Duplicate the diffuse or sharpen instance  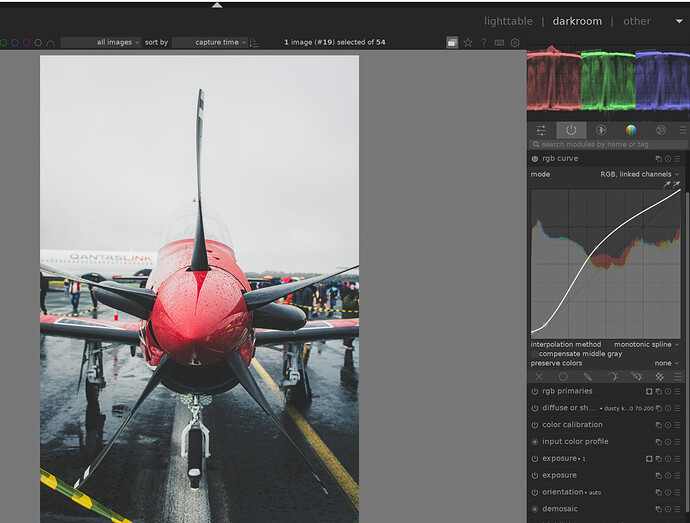(x=659, y=409)
